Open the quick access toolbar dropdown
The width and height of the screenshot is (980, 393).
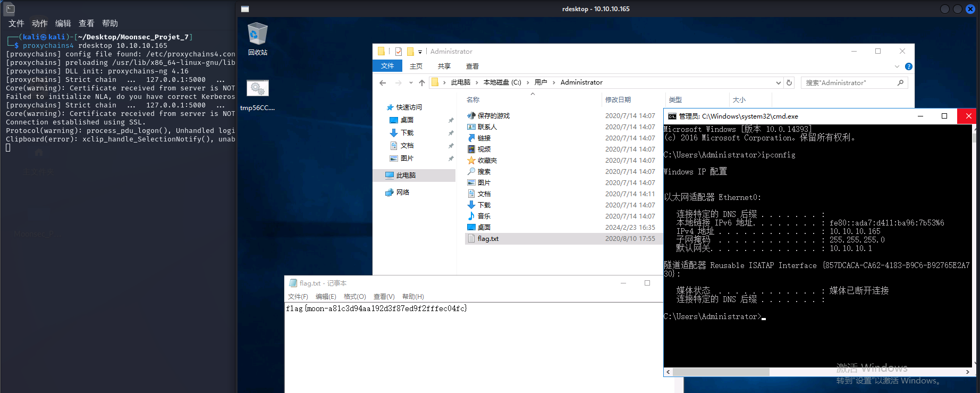pos(420,52)
